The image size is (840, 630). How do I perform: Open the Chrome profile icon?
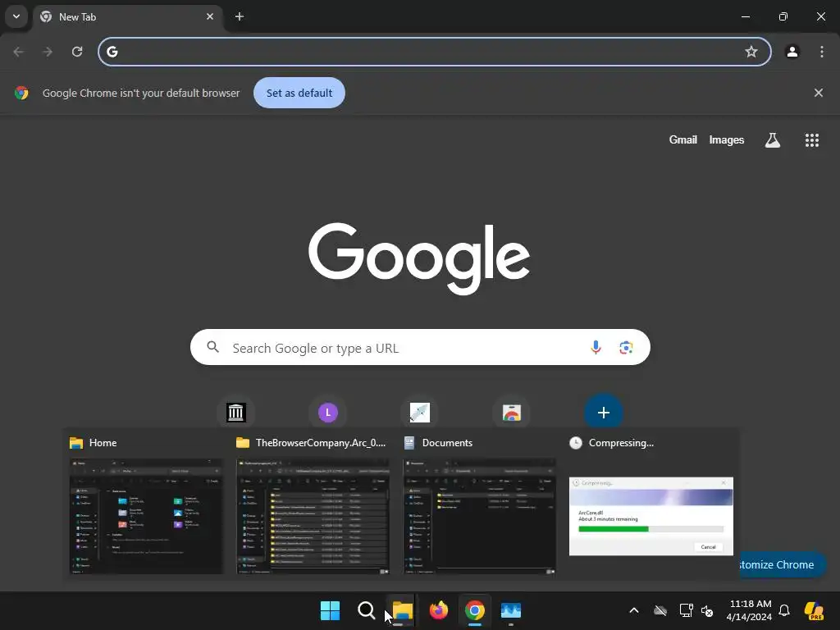tap(792, 52)
